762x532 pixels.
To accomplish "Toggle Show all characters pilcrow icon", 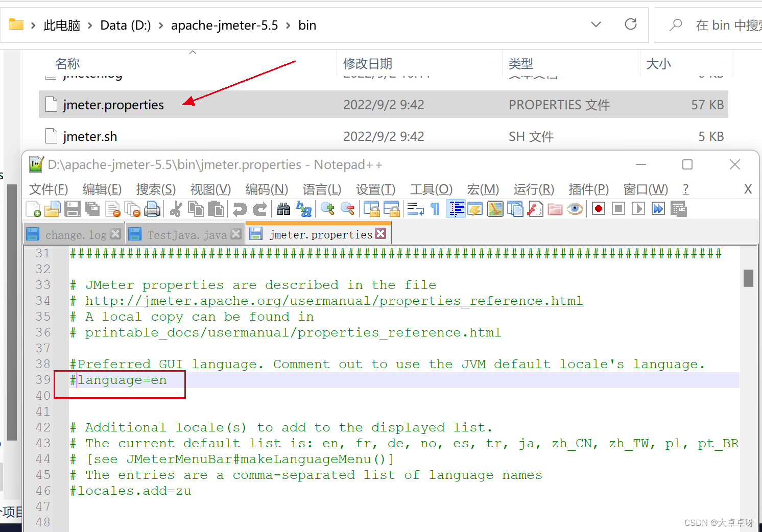I will click(x=435, y=209).
